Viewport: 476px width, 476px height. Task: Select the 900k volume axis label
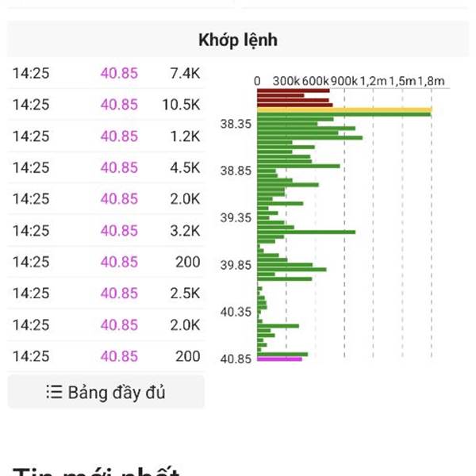click(x=344, y=81)
